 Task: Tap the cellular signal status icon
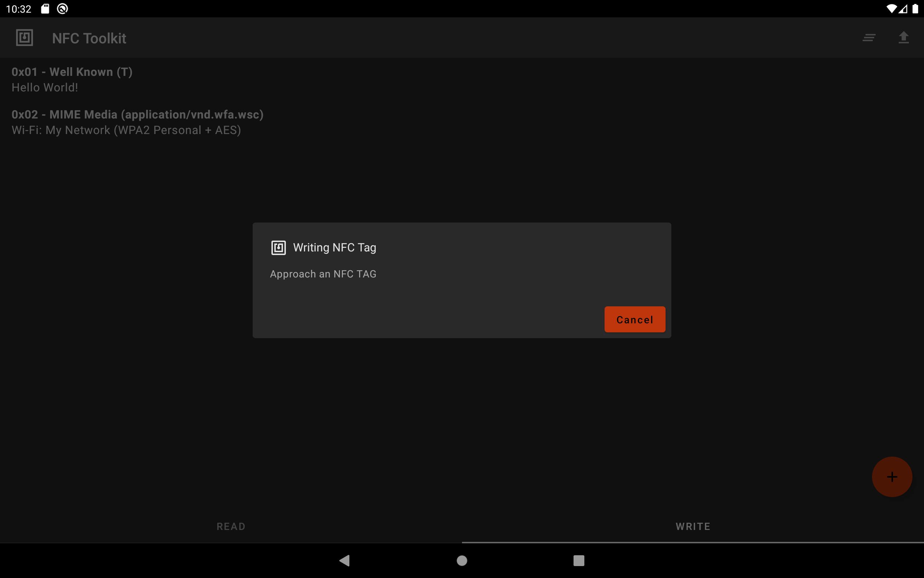click(x=903, y=9)
